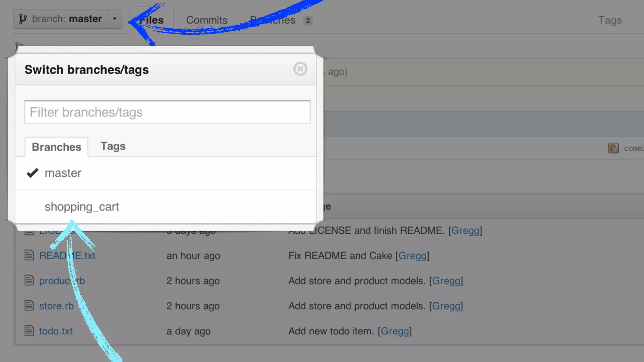Click the todo.txt file icon
The width and height of the screenshot is (644, 362).
(x=29, y=331)
